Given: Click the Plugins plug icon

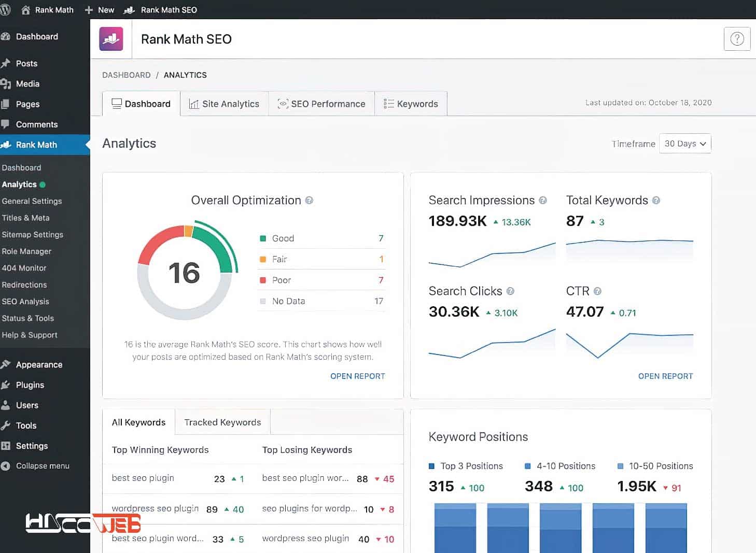Looking at the screenshot, I should pyautogui.click(x=6, y=385).
